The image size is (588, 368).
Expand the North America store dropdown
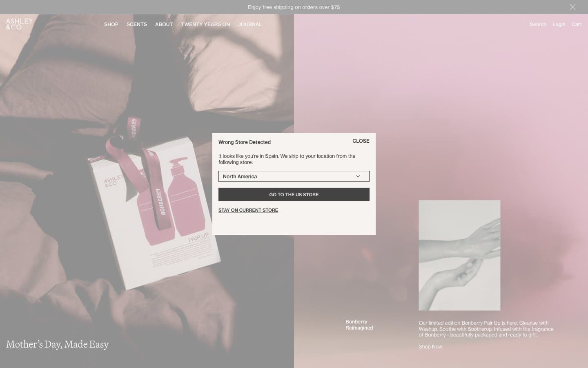click(294, 176)
